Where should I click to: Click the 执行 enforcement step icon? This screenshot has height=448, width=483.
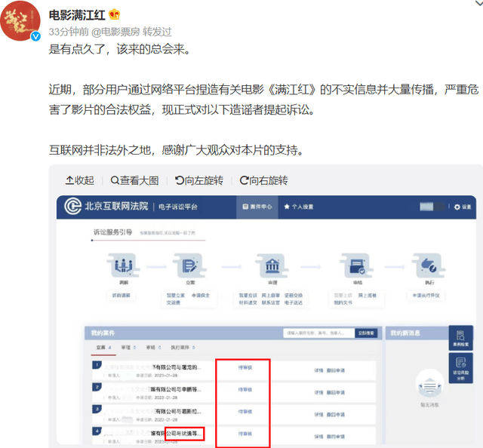pyautogui.click(x=429, y=265)
